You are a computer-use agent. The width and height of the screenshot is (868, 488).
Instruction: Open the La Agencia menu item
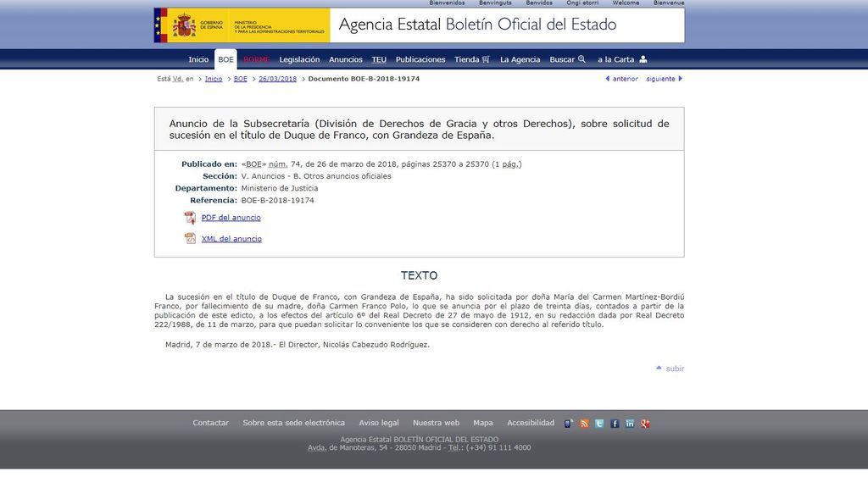[520, 59]
